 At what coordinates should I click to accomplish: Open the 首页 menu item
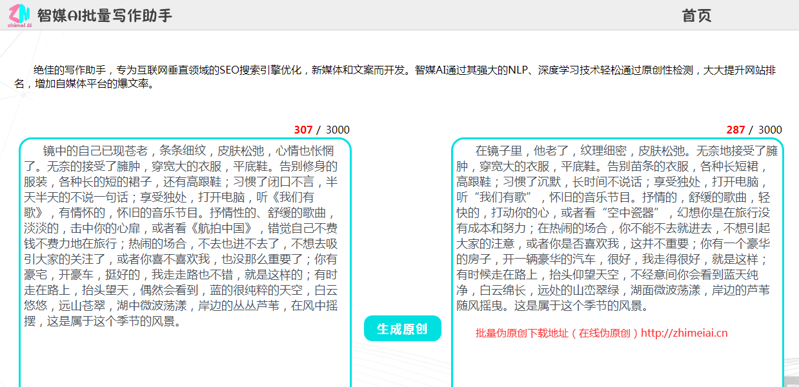coord(697,15)
